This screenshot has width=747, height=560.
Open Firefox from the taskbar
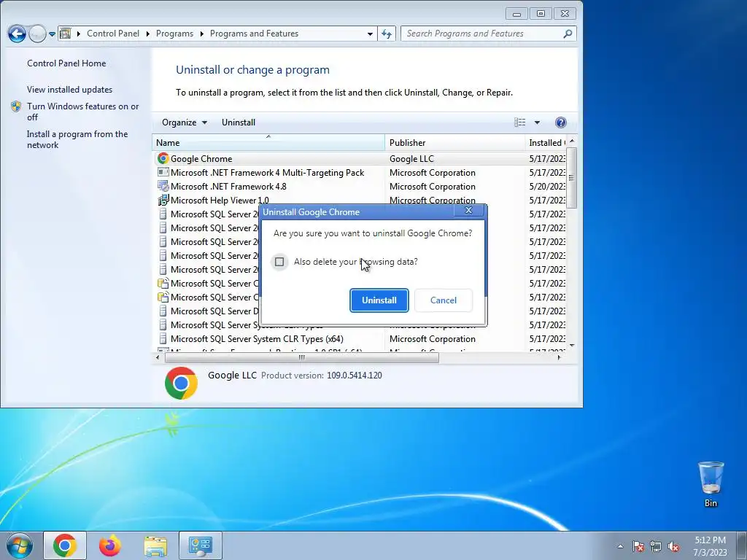pyautogui.click(x=110, y=545)
